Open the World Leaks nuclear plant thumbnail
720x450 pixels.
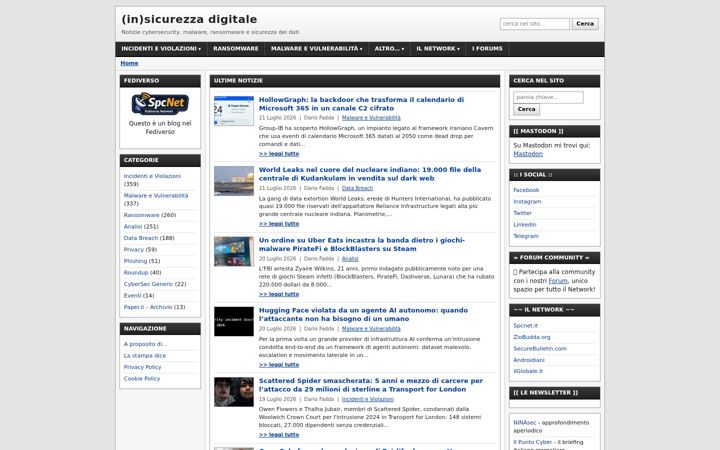[234, 181]
